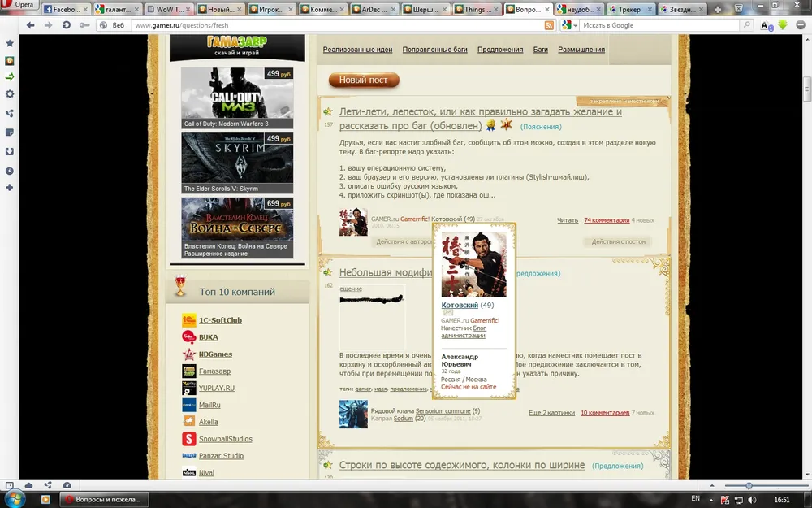Image resolution: width=812 pixels, height=508 pixels.
Task: Open notes panel in Opera sidebar
Action: 9,132
